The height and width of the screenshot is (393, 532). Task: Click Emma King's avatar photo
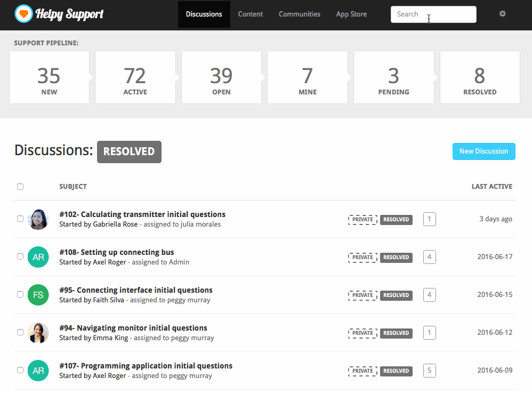pyautogui.click(x=38, y=333)
